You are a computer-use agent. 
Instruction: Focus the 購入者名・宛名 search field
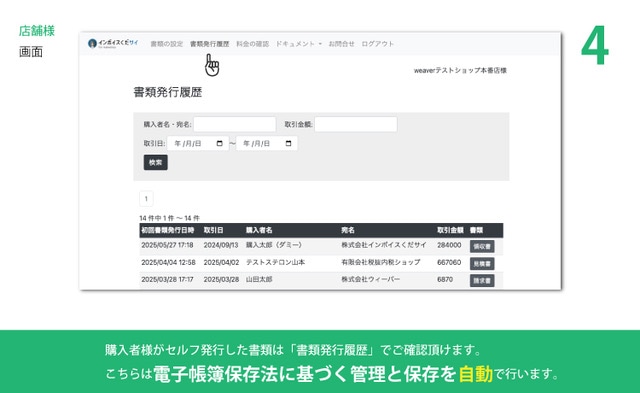pyautogui.click(x=235, y=124)
